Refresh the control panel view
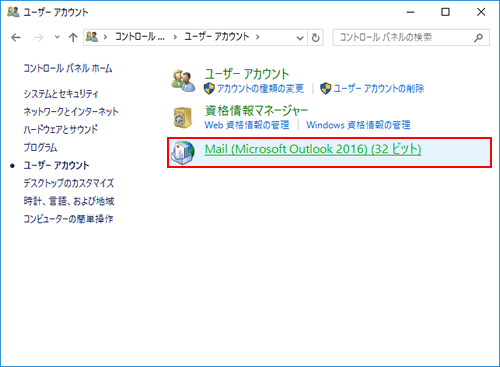500x367 pixels. click(x=315, y=38)
